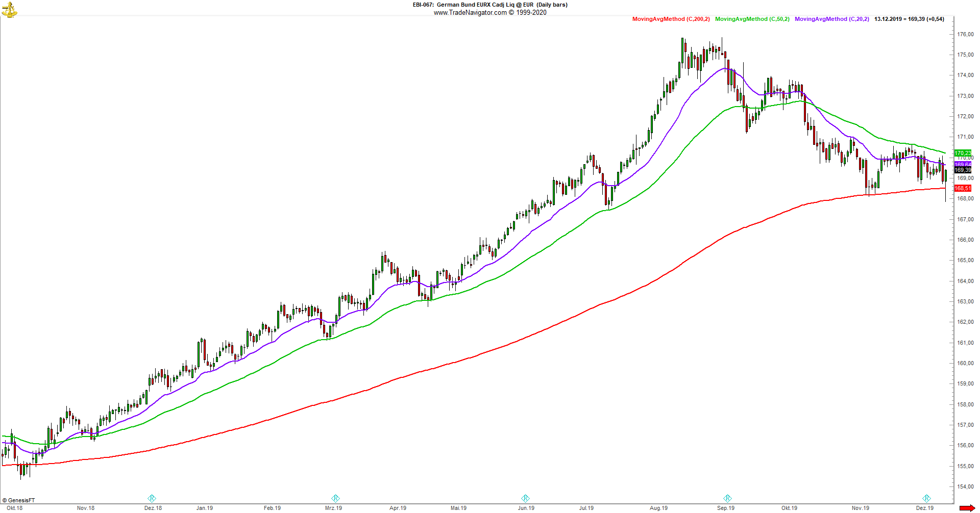Click the Nov.19 date axis label
Image resolution: width=980 pixels, height=513 pixels.
point(860,508)
